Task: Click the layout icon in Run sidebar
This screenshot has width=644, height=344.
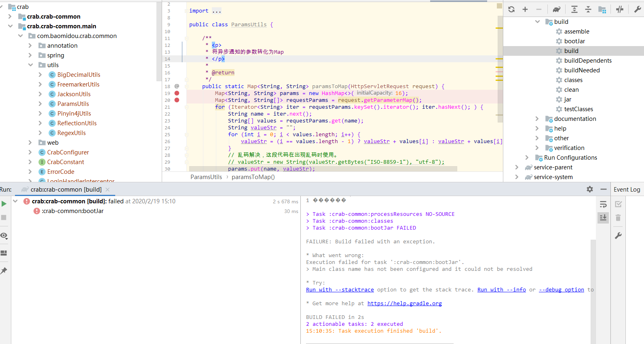Action: tap(4, 253)
